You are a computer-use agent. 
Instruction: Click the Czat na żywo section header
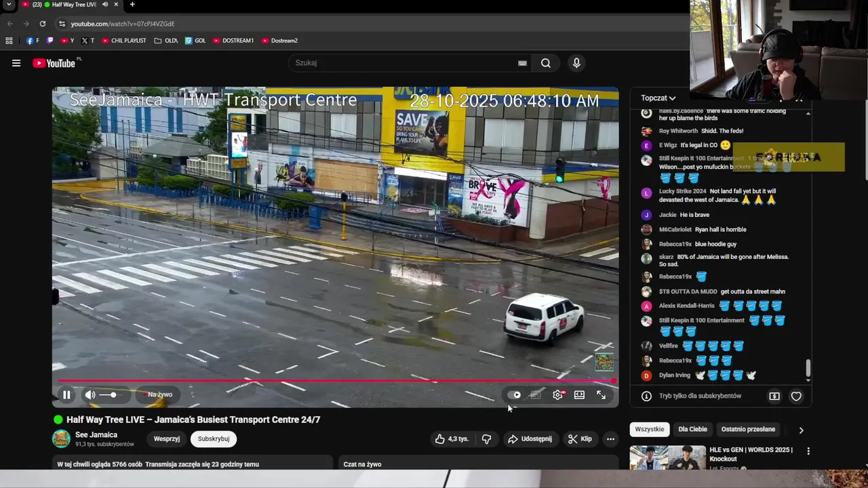(362, 464)
